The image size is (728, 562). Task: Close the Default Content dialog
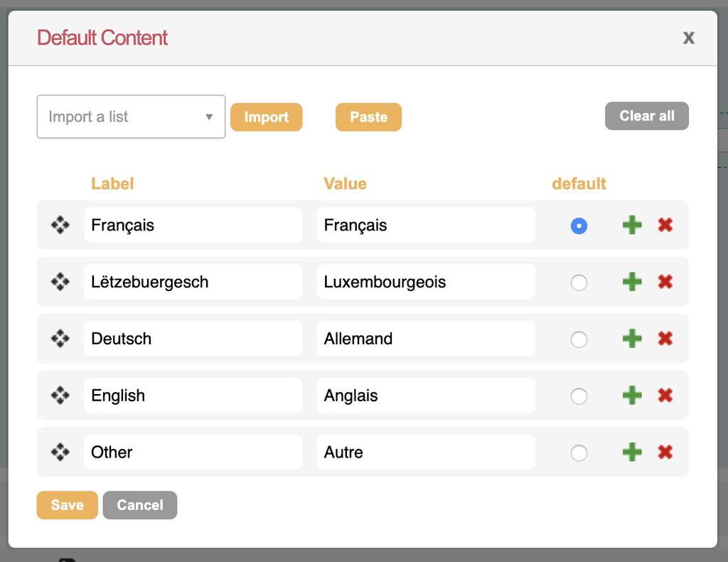pyautogui.click(x=688, y=38)
